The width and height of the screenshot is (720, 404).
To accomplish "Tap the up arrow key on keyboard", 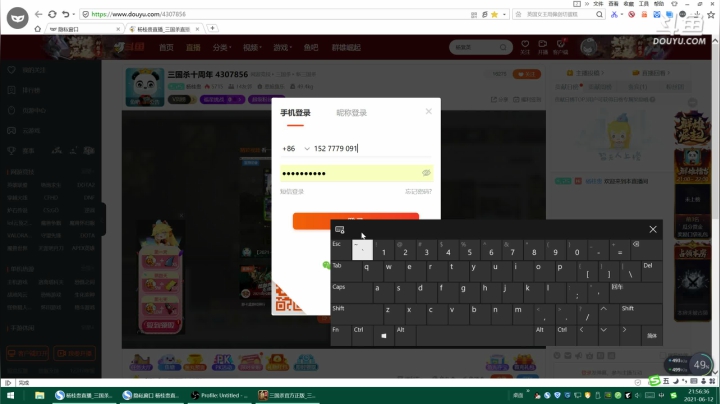I will 607,314.
